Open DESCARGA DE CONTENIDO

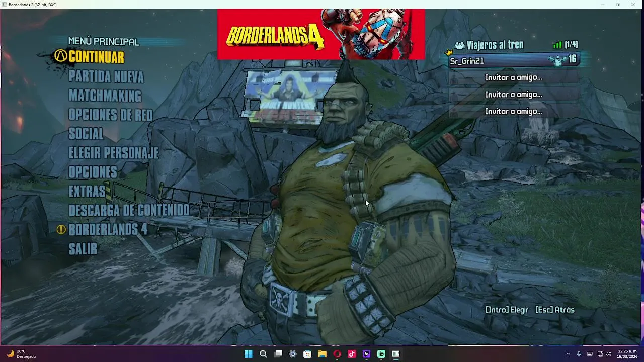(x=129, y=211)
